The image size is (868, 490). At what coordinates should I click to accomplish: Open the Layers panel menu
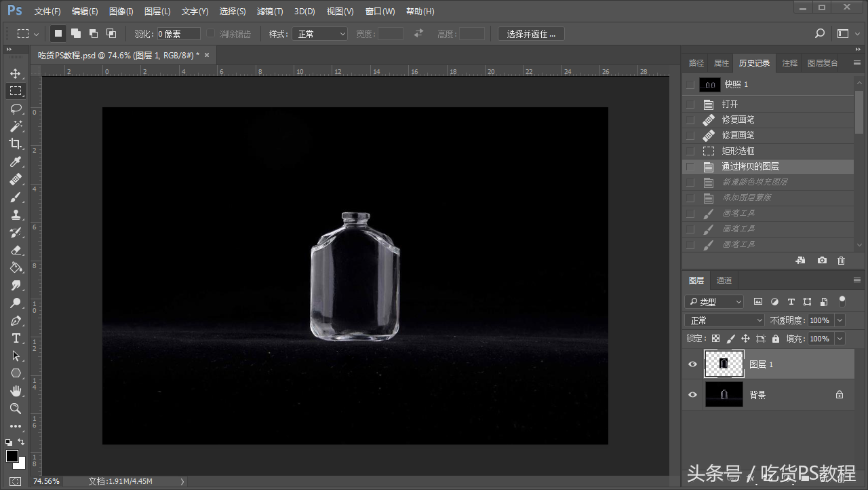coord(857,280)
